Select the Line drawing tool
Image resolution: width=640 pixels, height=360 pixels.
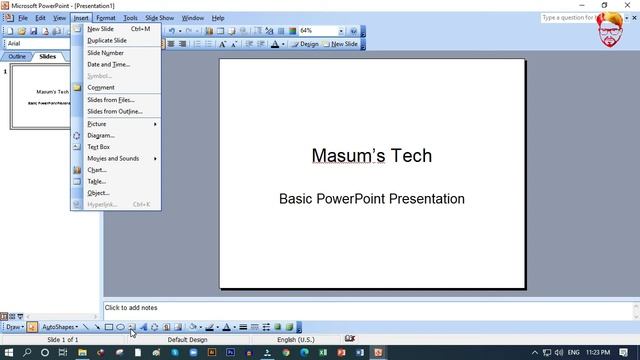[85, 327]
